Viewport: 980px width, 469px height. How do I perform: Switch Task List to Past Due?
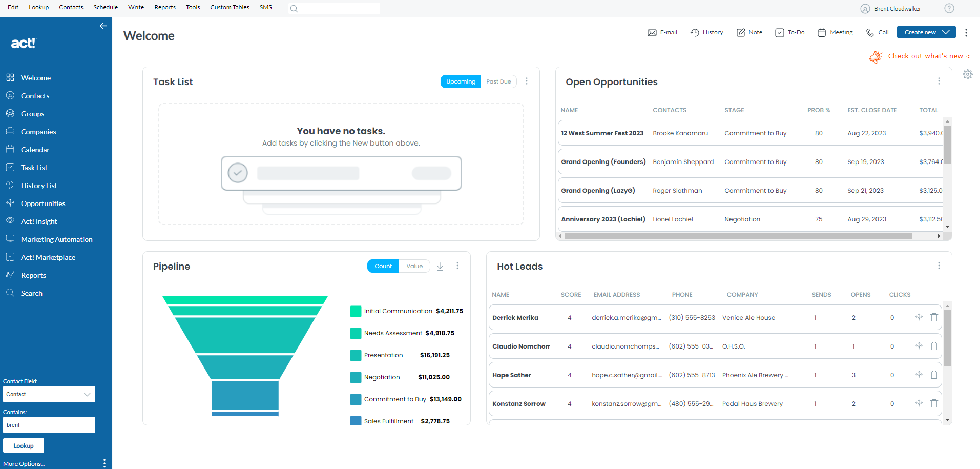pyautogui.click(x=498, y=81)
